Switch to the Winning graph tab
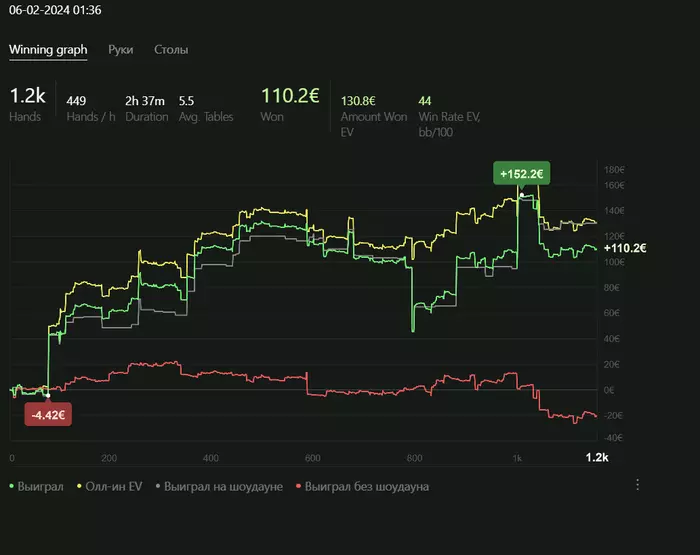This screenshot has height=555, width=700. coord(48,50)
